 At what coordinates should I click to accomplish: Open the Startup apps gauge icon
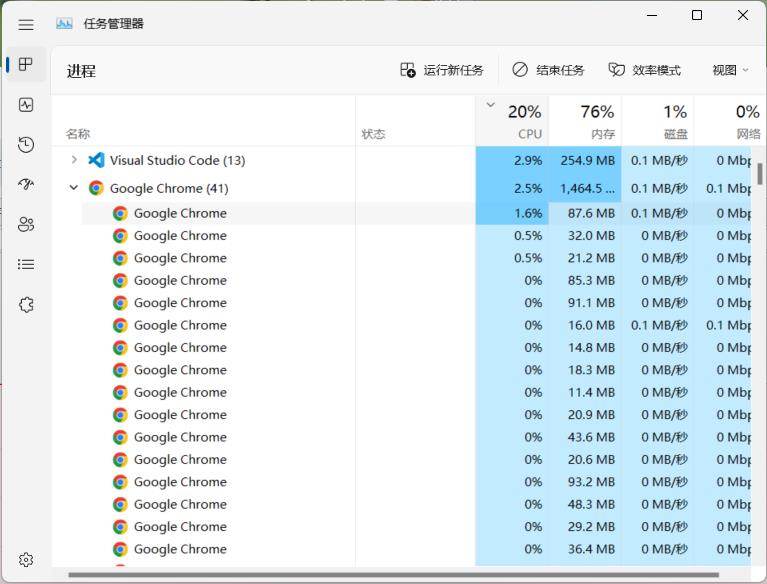click(26, 184)
